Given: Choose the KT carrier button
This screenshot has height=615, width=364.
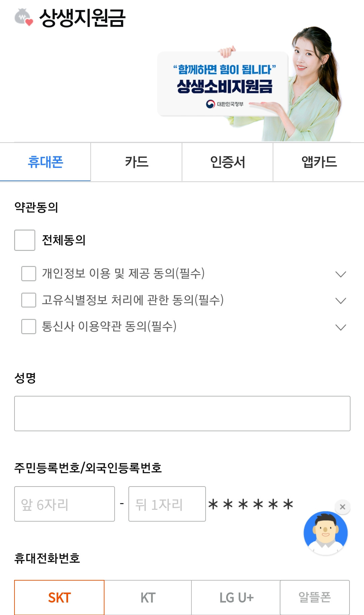Looking at the screenshot, I should (x=148, y=597).
